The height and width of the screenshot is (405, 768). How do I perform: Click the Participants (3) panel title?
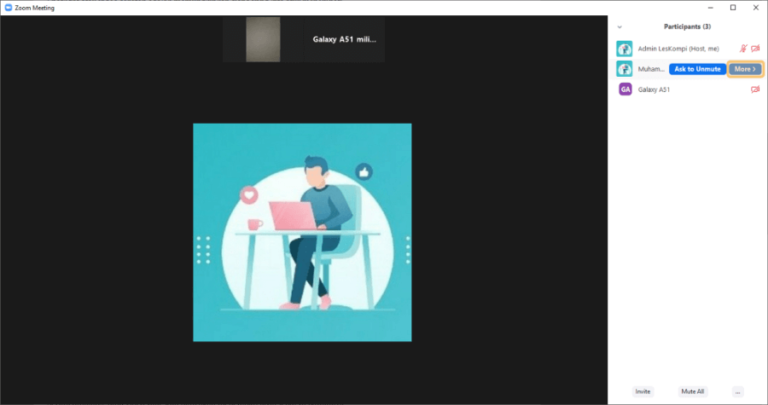pyautogui.click(x=687, y=26)
